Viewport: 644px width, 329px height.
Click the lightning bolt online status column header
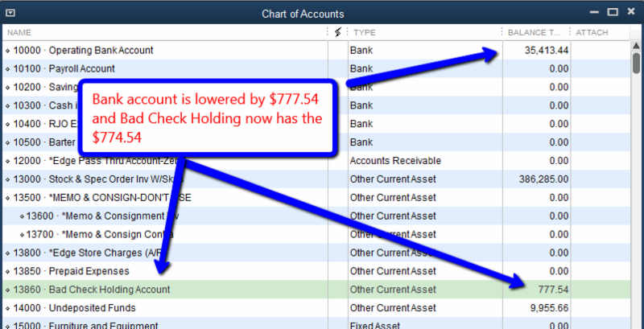[x=337, y=32]
